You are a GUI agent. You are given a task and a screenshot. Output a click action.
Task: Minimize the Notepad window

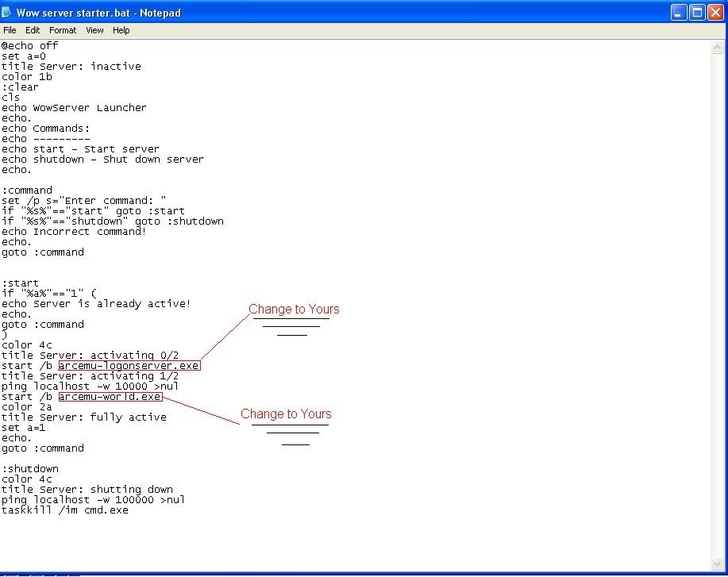[677, 12]
